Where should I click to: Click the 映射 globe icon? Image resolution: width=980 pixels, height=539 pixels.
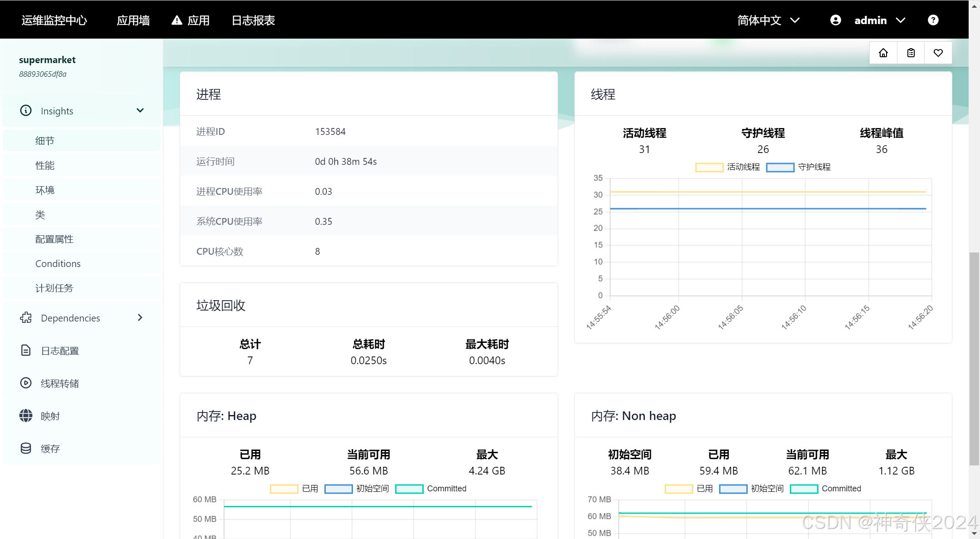(26, 416)
